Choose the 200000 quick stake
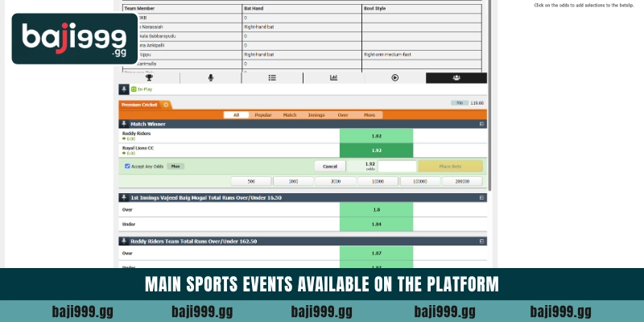 (x=462, y=181)
